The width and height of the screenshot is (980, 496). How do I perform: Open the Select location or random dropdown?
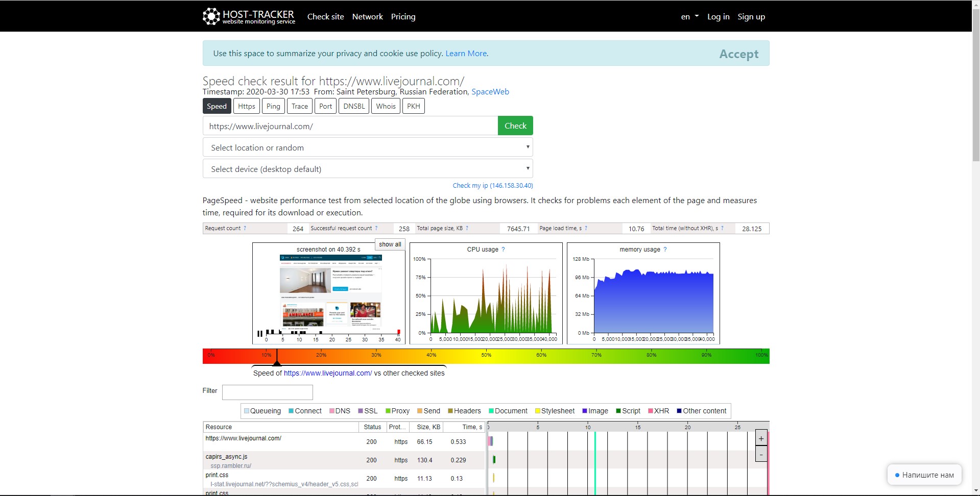[x=368, y=147]
